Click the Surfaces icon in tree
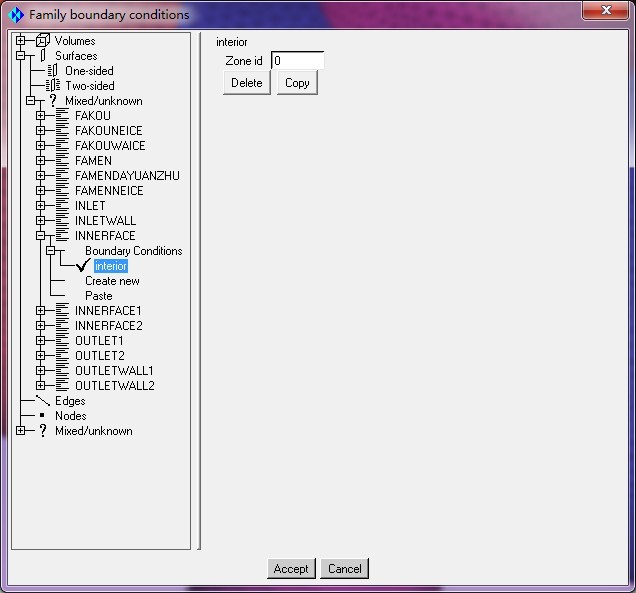Viewport: 636px width, 593px height. pos(42,56)
